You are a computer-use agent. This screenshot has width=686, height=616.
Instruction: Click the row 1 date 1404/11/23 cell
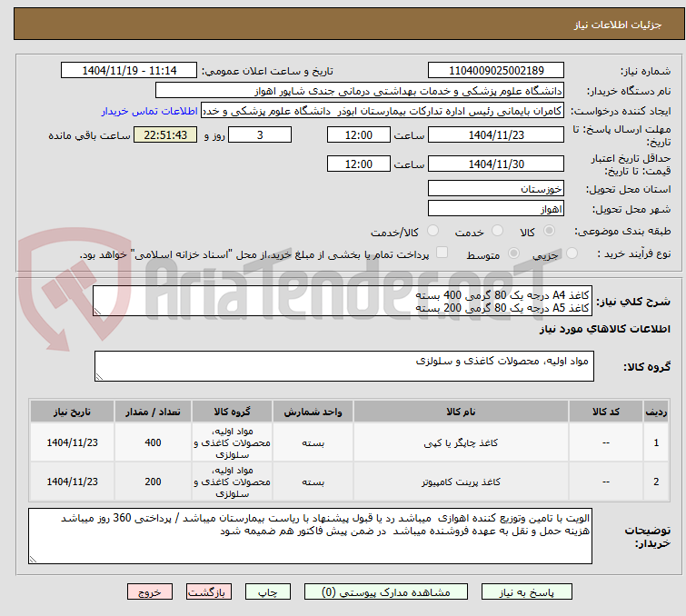(x=72, y=442)
